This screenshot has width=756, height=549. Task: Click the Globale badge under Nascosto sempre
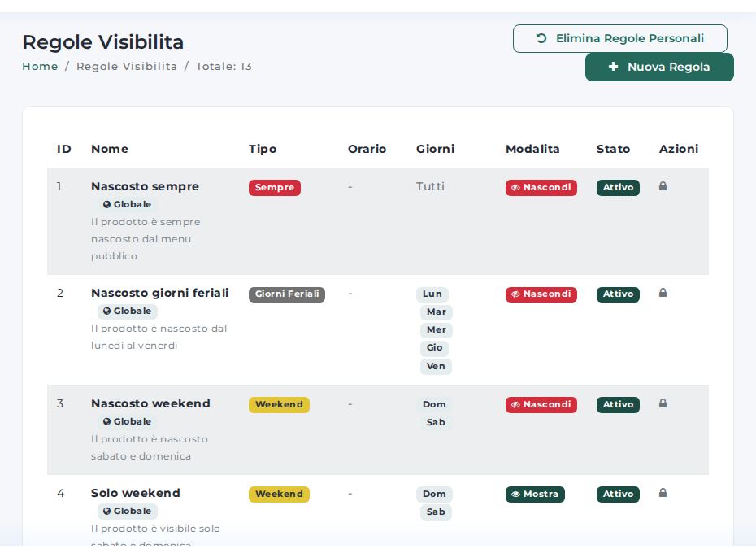[x=128, y=204]
